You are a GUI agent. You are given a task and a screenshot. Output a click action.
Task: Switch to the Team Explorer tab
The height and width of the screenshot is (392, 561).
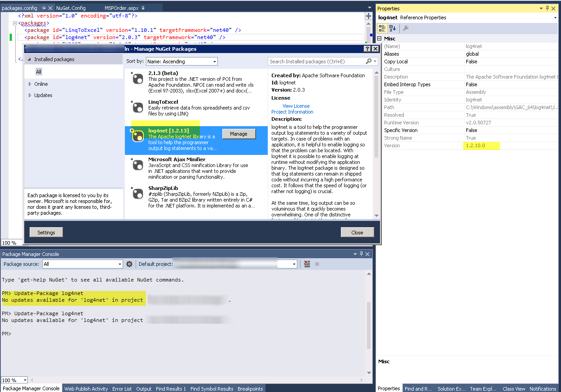pyautogui.click(x=484, y=388)
